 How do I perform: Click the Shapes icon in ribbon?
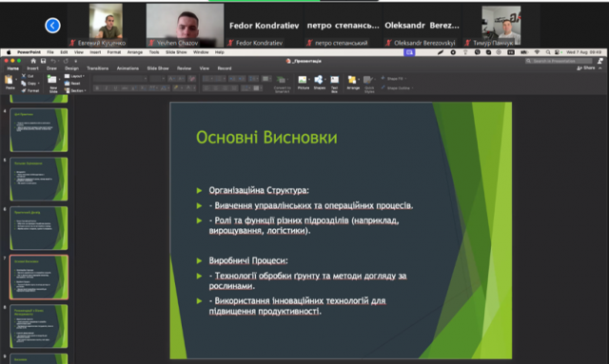[x=319, y=80]
